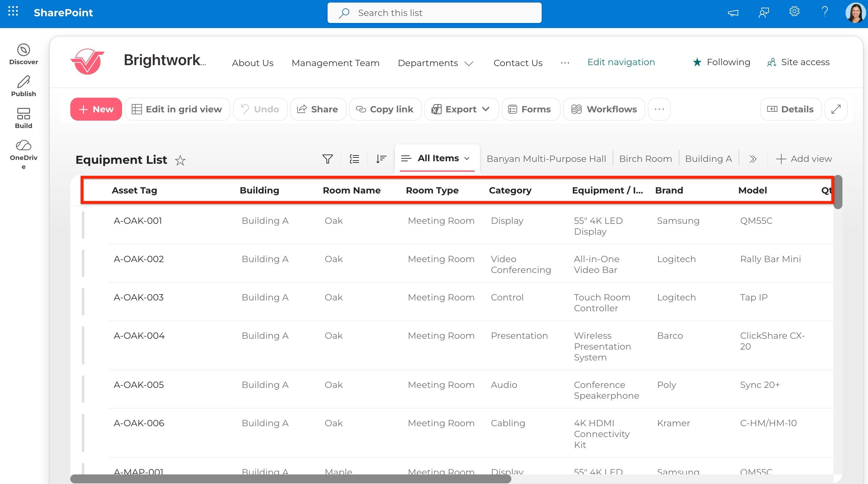The height and width of the screenshot is (484, 868).
Task: Click the filter funnel icon
Action: coord(328,159)
